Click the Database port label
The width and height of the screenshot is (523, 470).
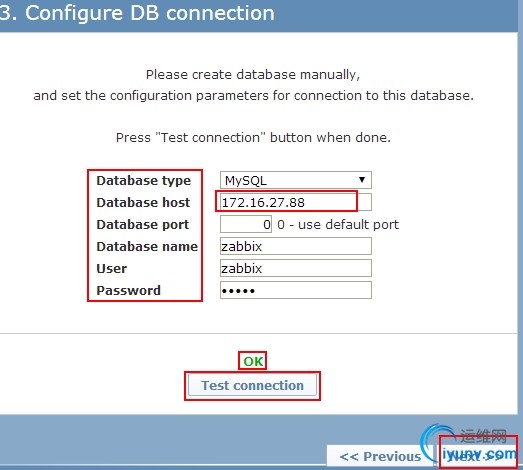pos(142,224)
